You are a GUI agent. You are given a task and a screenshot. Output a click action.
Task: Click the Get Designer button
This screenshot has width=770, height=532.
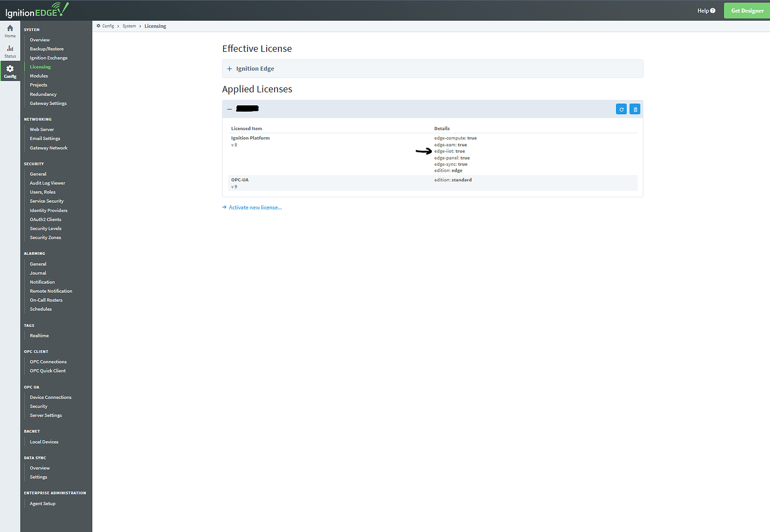(747, 10)
